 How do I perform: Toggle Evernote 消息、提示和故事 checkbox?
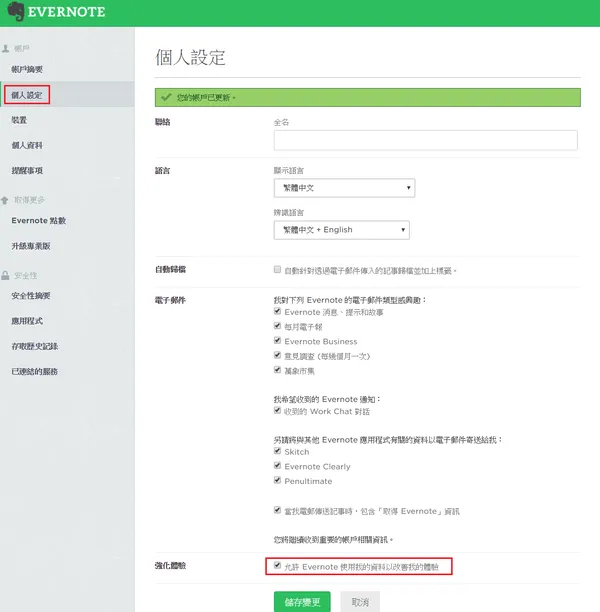[x=277, y=311]
